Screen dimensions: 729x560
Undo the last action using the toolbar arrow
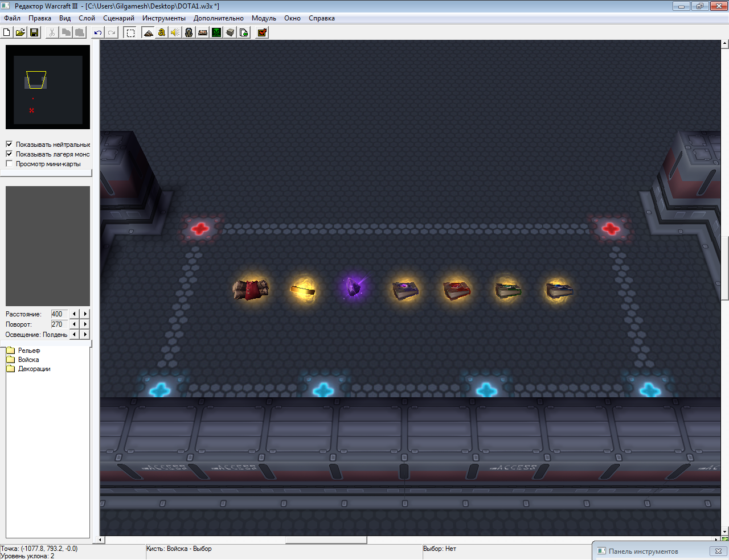[x=98, y=32]
